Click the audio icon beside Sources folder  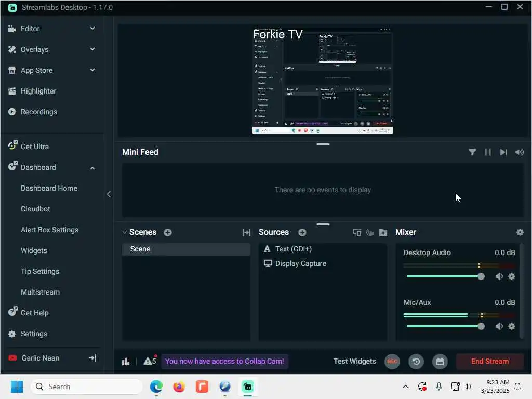tap(370, 232)
